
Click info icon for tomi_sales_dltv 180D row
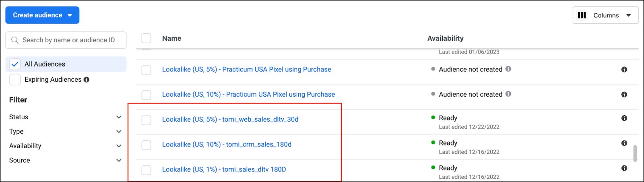pos(624,168)
